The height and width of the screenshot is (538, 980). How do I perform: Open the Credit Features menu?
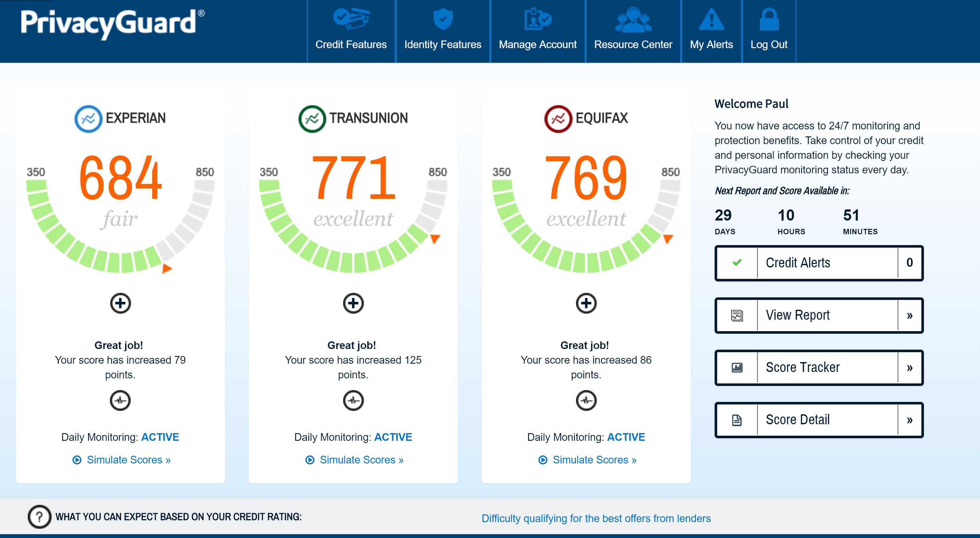[x=351, y=31]
